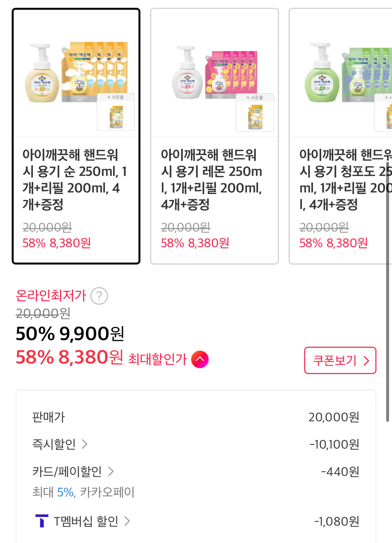This screenshot has height=543, width=392.
Task: Click the online lowest price help icon
Action: [x=99, y=296]
